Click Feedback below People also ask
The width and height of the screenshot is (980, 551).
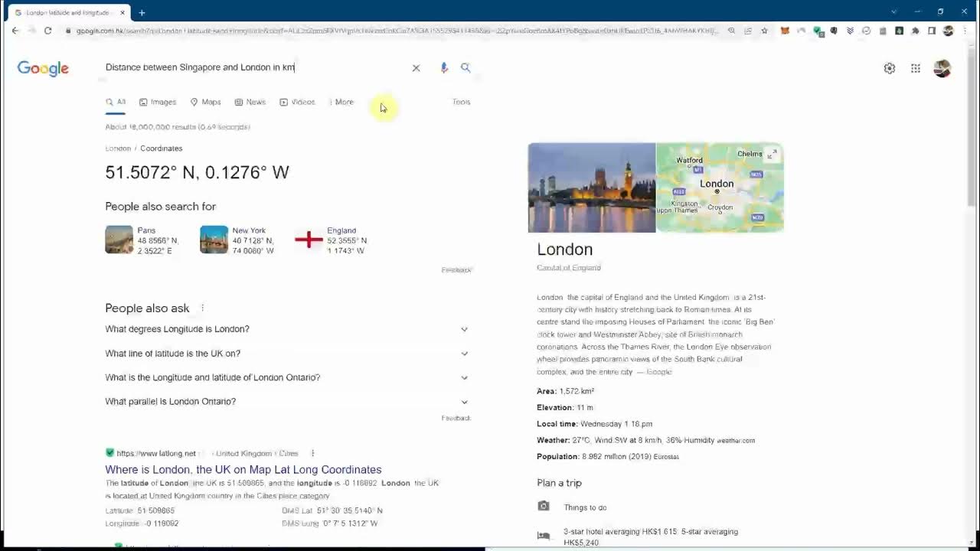point(456,418)
